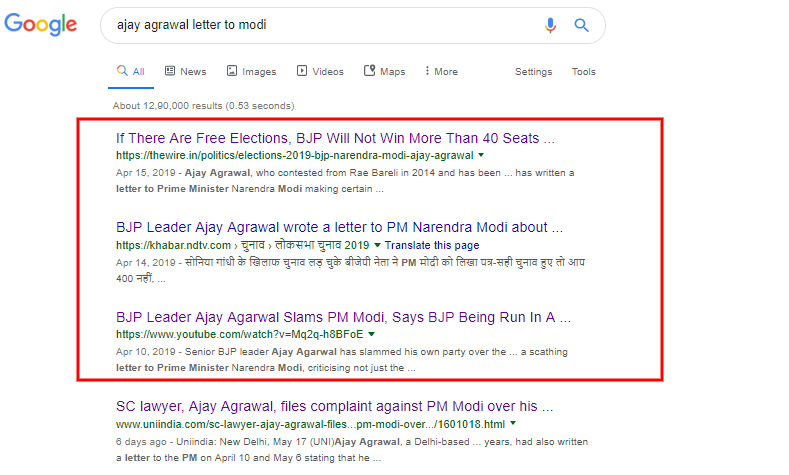Select the Maps tab
This screenshot has width=789, height=475.
pyautogui.click(x=384, y=71)
